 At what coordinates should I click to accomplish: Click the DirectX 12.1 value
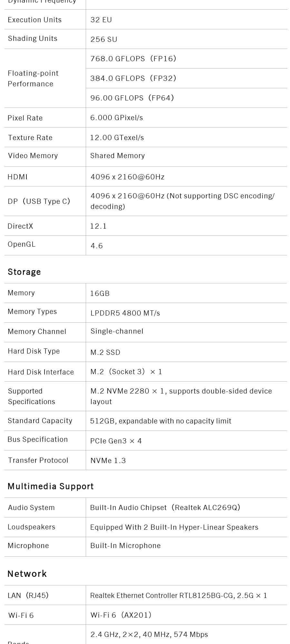coord(98,226)
